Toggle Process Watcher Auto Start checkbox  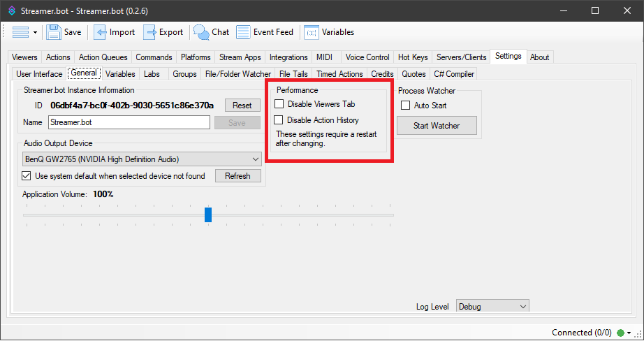point(405,106)
